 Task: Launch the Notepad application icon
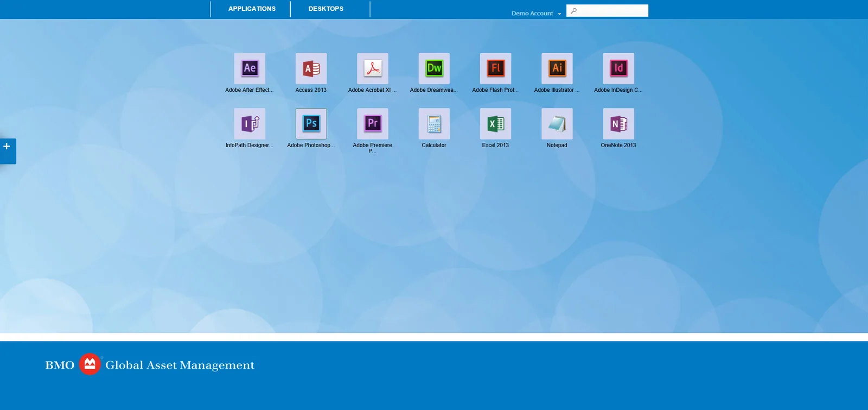point(557,124)
